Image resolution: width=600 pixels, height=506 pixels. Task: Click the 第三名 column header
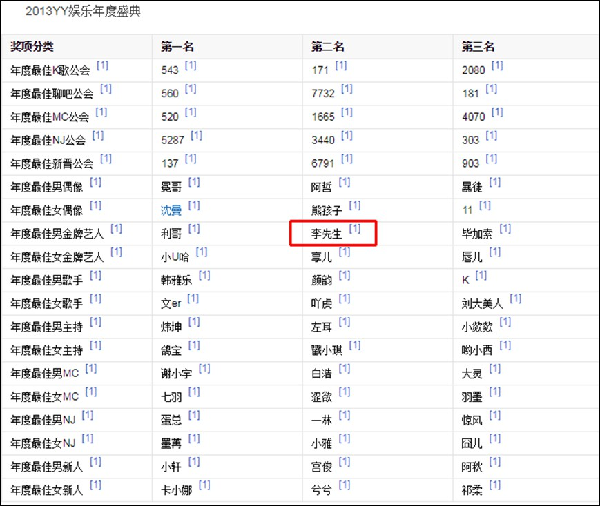478,47
